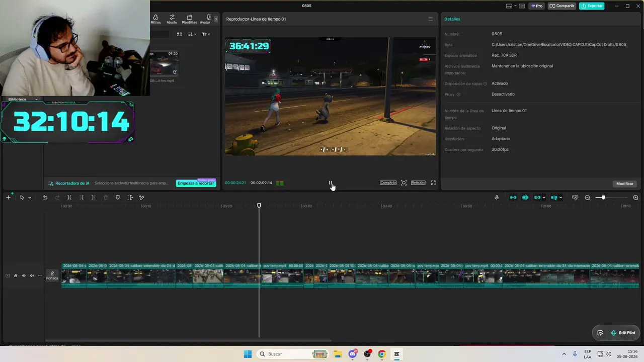Zoom out the timeline with minus icon
The image size is (644, 362).
click(x=587, y=198)
